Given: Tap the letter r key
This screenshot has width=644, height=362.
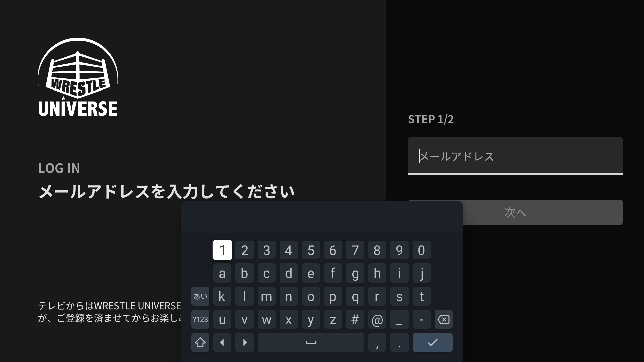Looking at the screenshot, I should [377, 296].
